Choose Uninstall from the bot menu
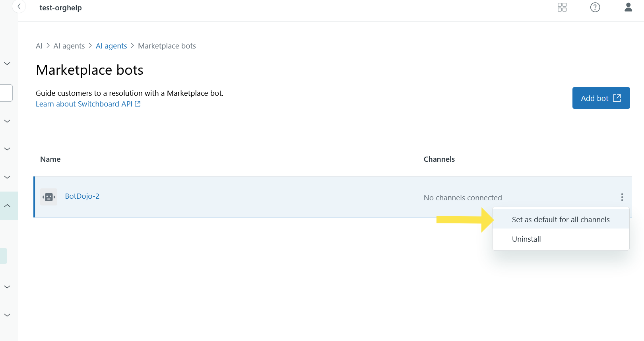Viewport: 644px width, 341px height. tap(526, 239)
